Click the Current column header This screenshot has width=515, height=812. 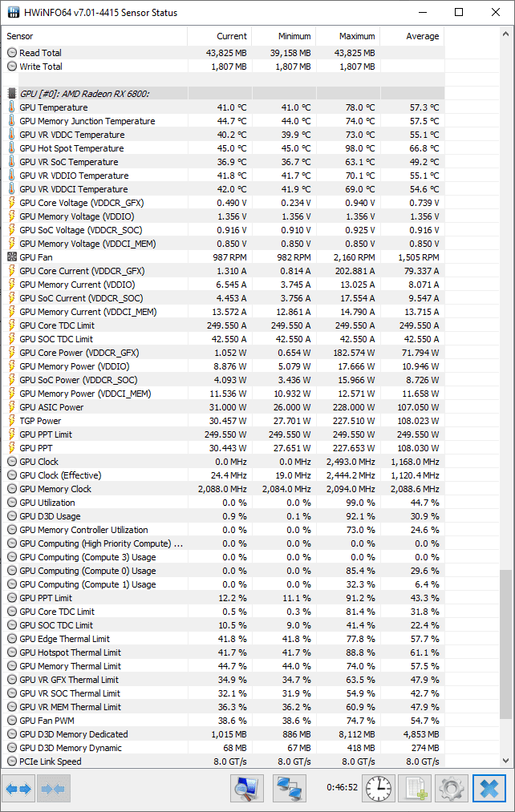point(219,36)
